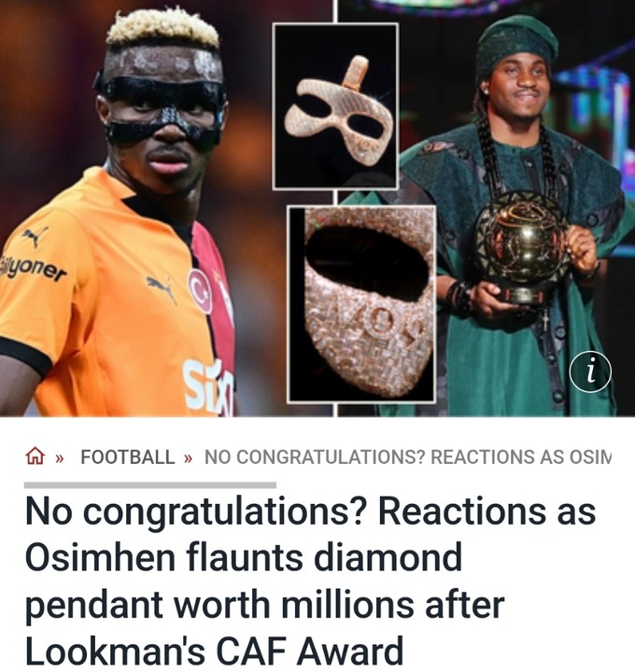Open the masked footballer photo in orange jersey

tap(129, 208)
